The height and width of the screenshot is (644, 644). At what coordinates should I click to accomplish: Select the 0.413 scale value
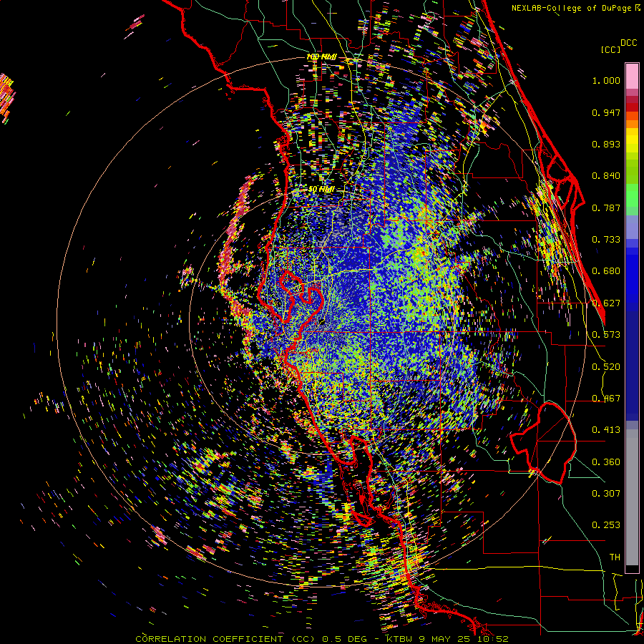tap(606, 430)
